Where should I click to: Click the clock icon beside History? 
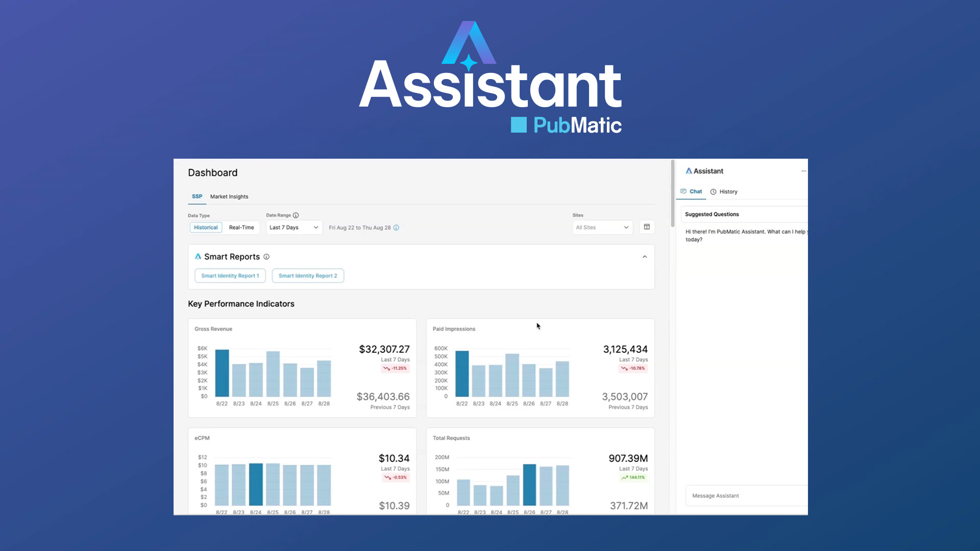click(714, 191)
